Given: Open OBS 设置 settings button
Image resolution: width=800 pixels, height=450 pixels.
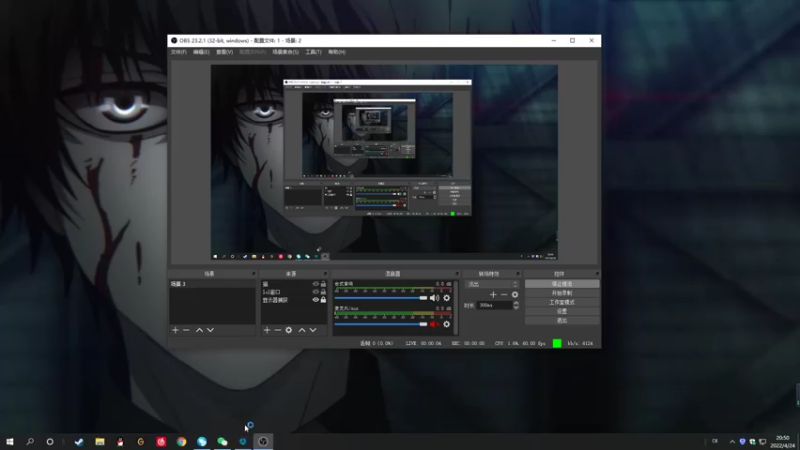Looking at the screenshot, I should pyautogui.click(x=562, y=311).
